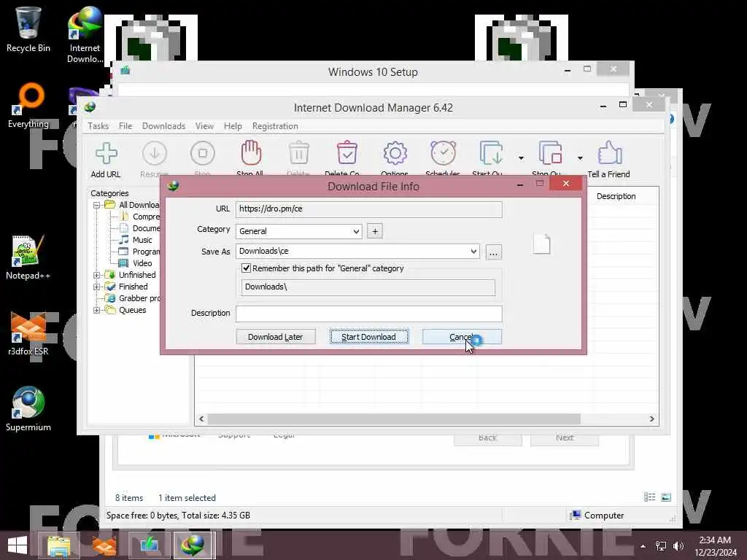Open IDM Options gear icon
The height and width of the screenshot is (560, 747).
pos(395,153)
